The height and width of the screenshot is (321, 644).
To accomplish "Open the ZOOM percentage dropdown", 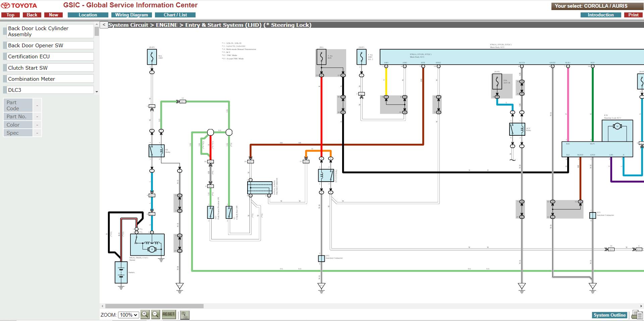I will pyautogui.click(x=128, y=315).
